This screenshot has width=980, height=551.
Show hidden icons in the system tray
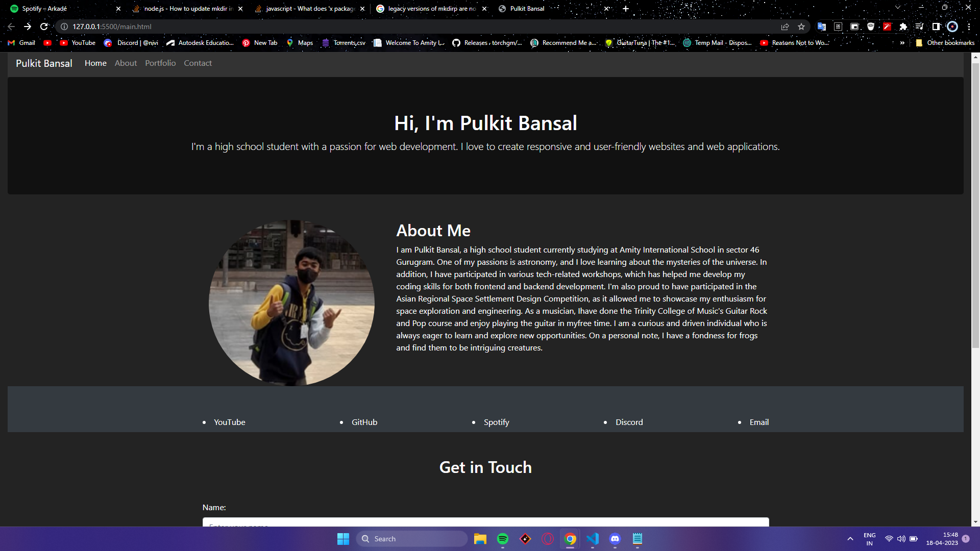pyautogui.click(x=850, y=538)
